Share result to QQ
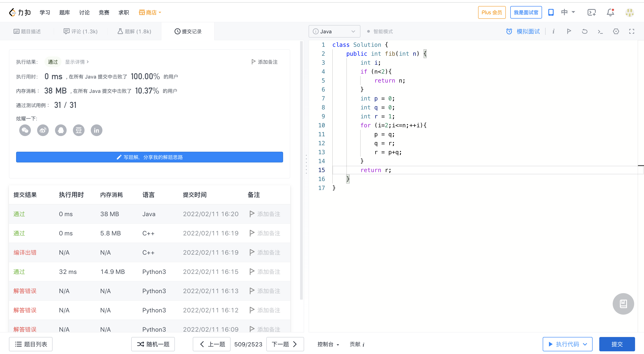 (61, 130)
